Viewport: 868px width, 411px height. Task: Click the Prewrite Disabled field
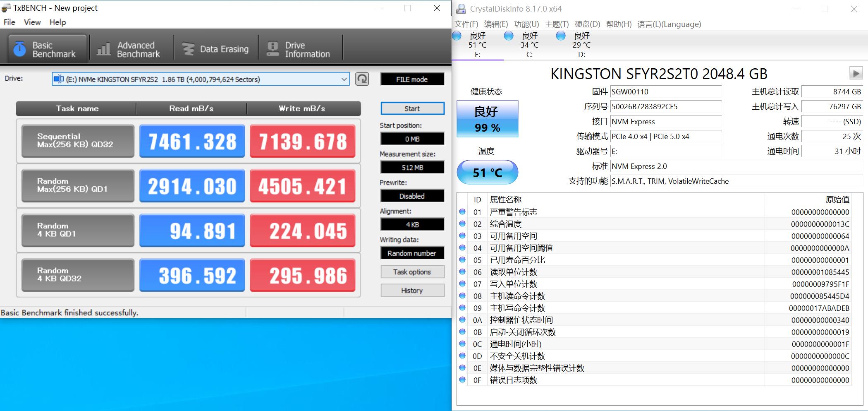click(412, 196)
